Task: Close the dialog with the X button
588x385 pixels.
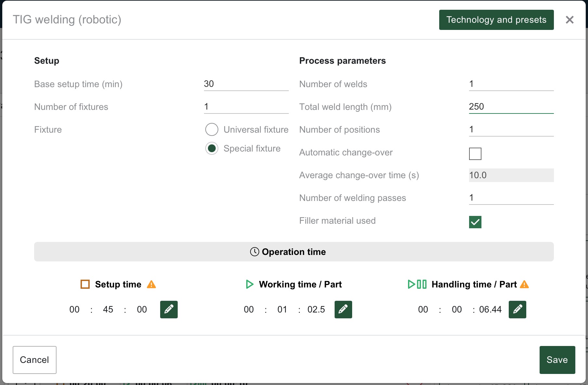Action: point(569,20)
